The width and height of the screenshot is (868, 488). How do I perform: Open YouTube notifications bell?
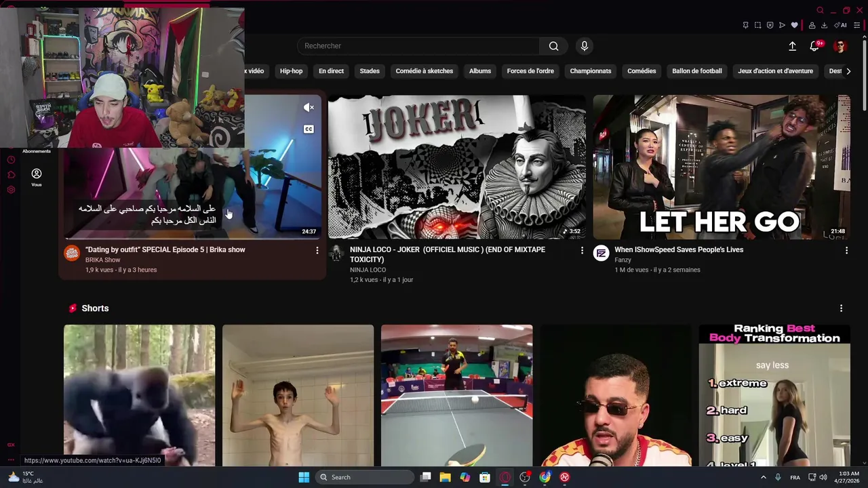point(814,46)
